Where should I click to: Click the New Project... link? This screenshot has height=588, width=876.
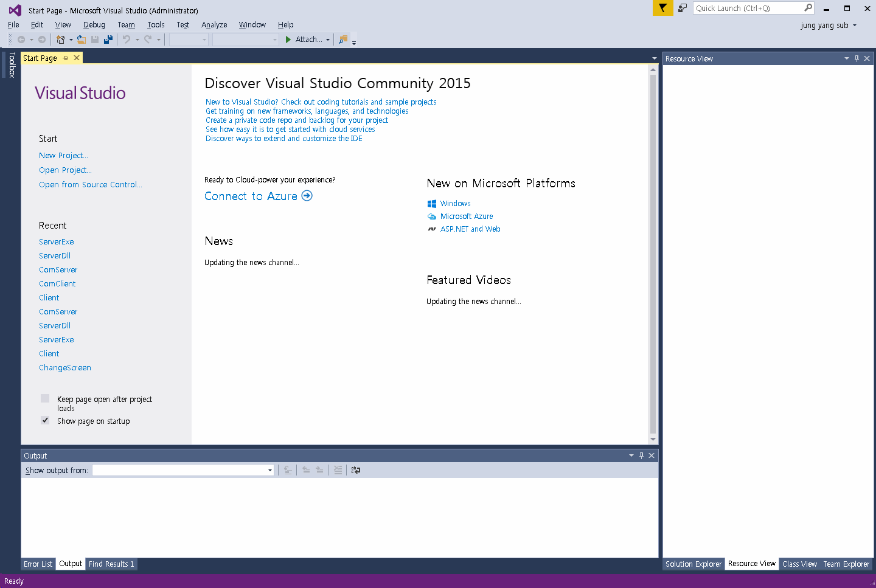63,156
